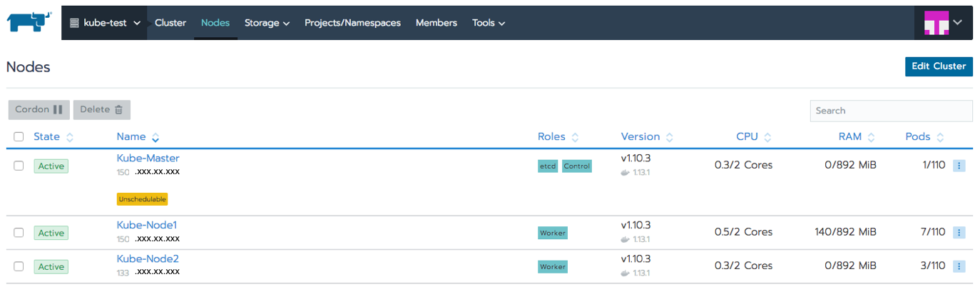This screenshot has width=980, height=287.
Task: Focus the Search nodes field
Action: coord(891,111)
